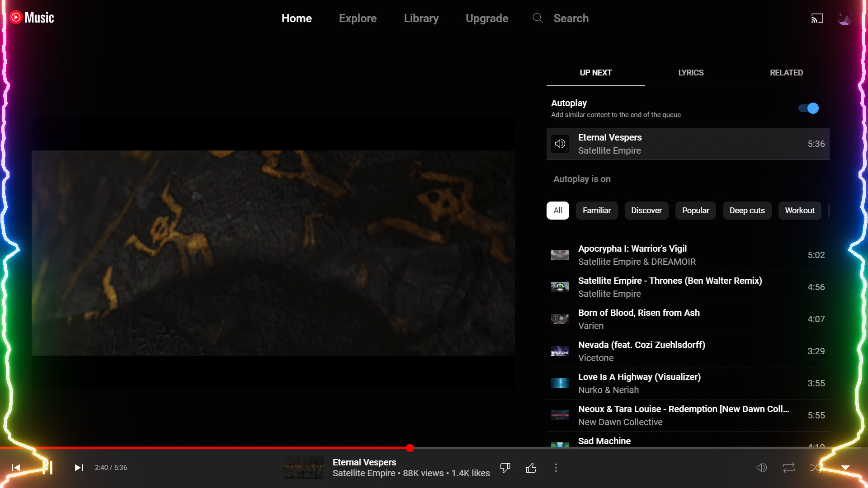Image resolution: width=868 pixels, height=488 pixels.
Task: Click the speaker icon next to Eternal Vespers
Action: tap(560, 144)
